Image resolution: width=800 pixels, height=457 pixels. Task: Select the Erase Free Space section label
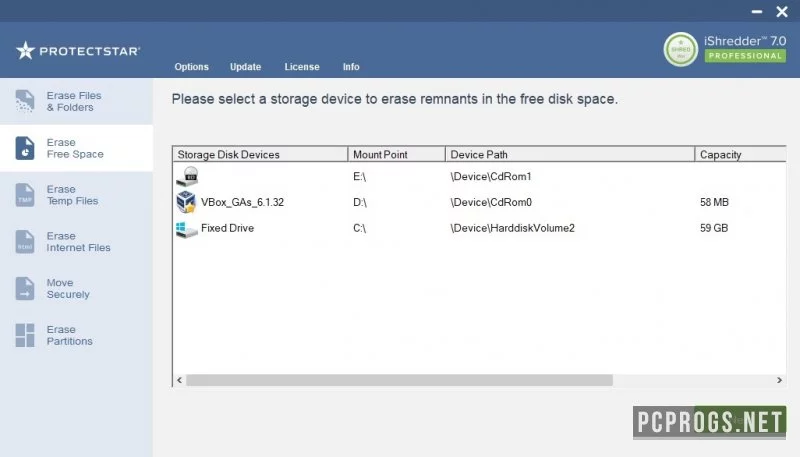75,148
